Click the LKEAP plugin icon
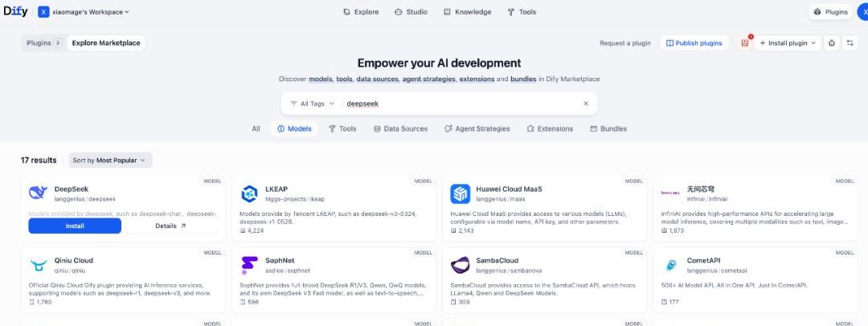 tap(249, 194)
